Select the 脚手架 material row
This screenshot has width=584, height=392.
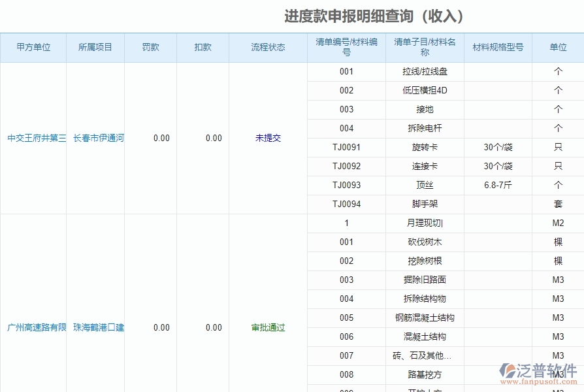(x=423, y=204)
